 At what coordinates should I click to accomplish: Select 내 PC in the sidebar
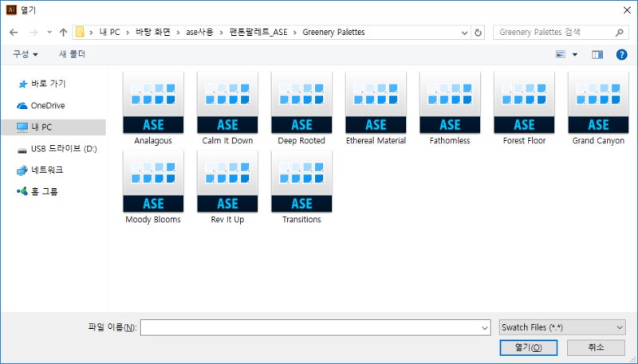pos(53,127)
